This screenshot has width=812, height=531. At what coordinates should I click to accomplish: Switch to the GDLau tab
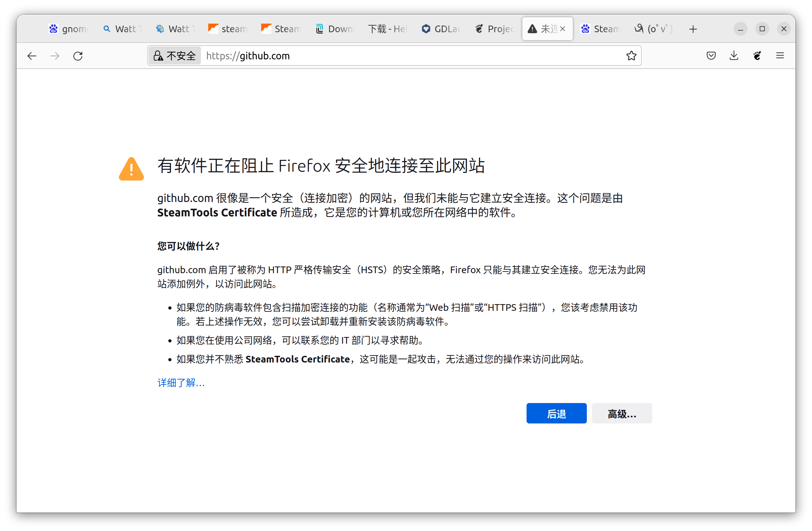[x=441, y=29]
